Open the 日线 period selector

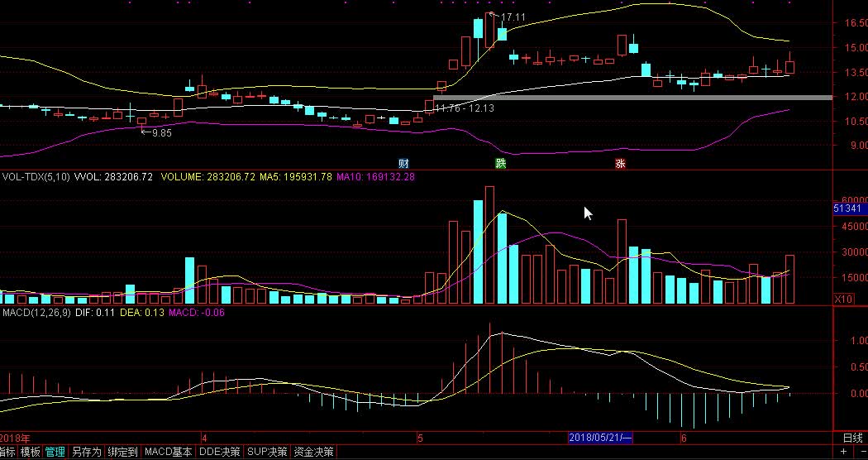[x=851, y=438]
